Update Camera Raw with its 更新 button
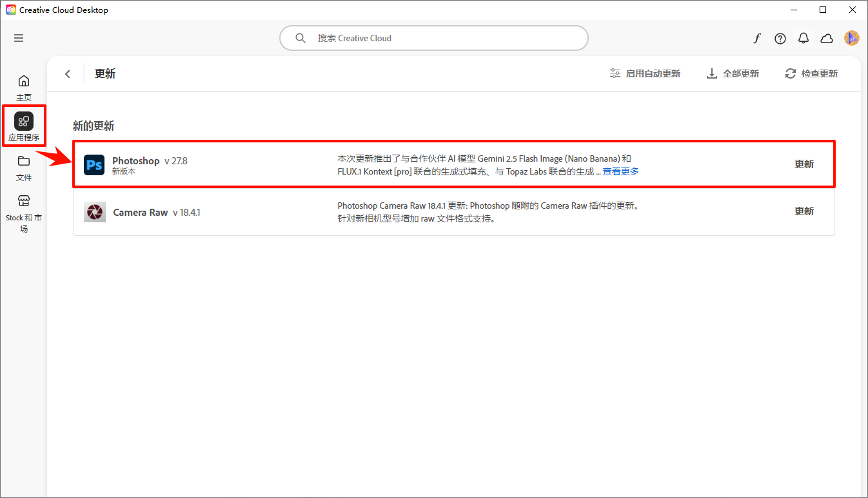 pos(804,211)
